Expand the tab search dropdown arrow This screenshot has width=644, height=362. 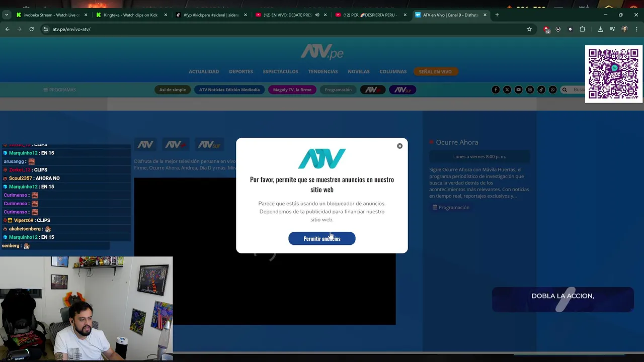click(7, 15)
